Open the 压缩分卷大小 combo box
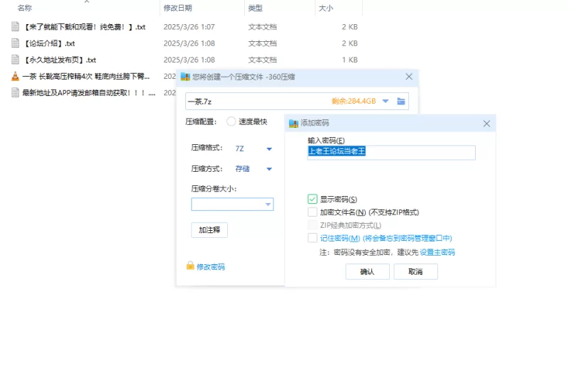The width and height of the screenshot is (568, 392). [x=268, y=205]
